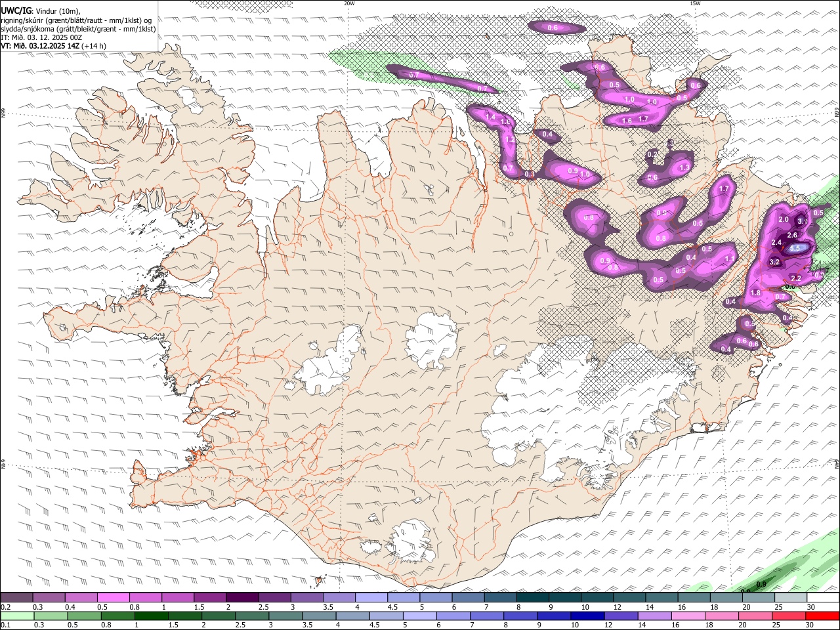This screenshot has height=630, width=840.
Task: Click the 3.2 precipitation value
Action: point(774,262)
